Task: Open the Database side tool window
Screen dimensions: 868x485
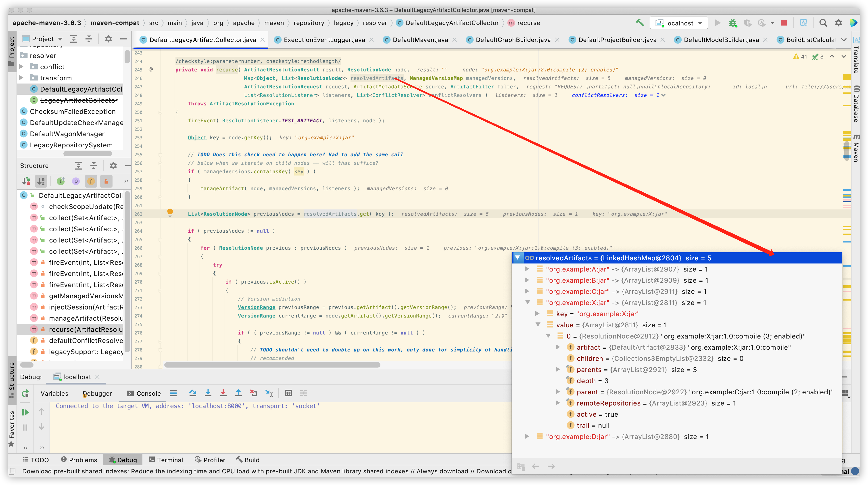Action: click(856, 104)
